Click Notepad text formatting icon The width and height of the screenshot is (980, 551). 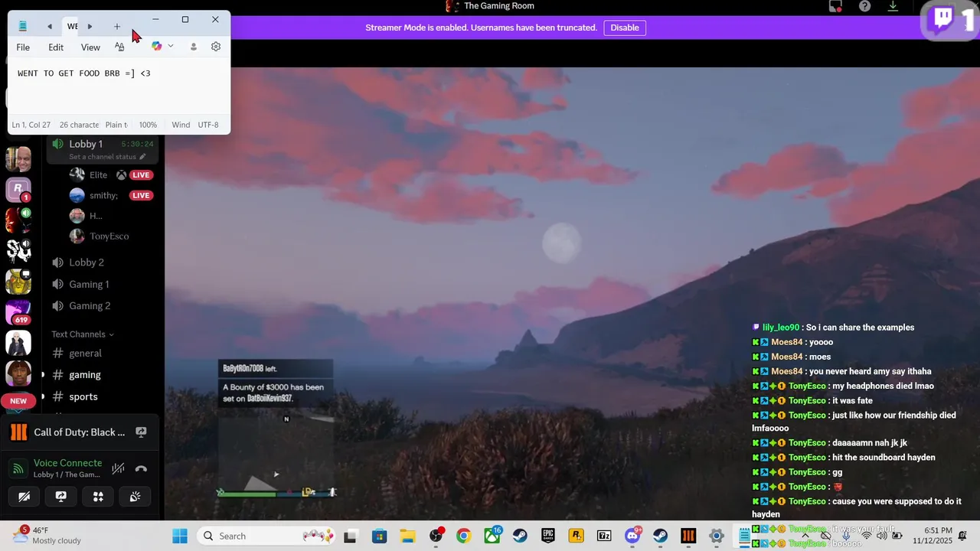[119, 47]
